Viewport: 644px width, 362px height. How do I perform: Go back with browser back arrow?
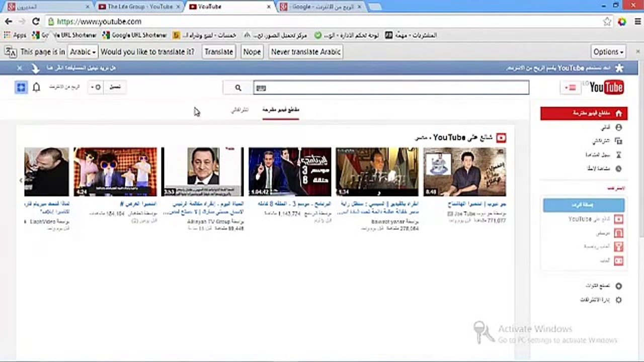pos(9,22)
